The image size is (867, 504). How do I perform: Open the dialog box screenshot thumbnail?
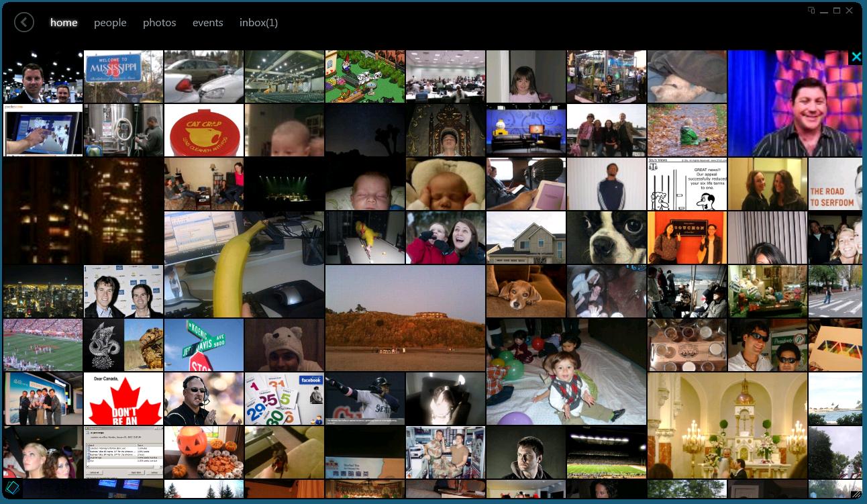click(123, 452)
